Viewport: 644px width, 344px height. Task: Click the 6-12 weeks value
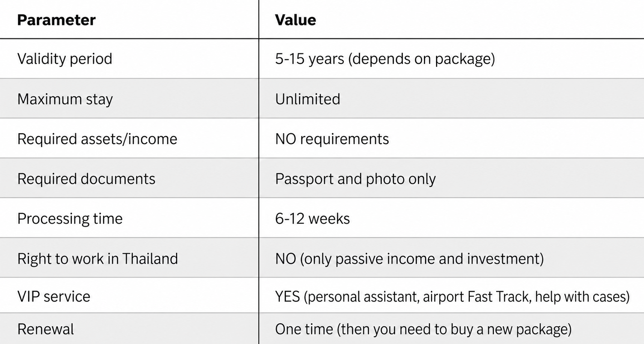pyautogui.click(x=312, y=219)
